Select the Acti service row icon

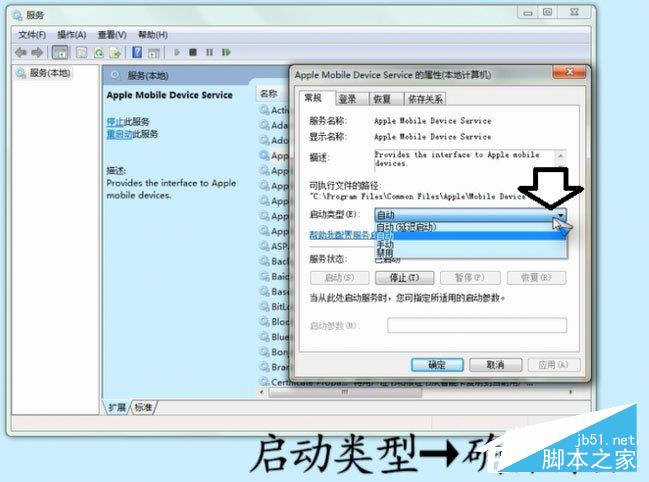264,110
